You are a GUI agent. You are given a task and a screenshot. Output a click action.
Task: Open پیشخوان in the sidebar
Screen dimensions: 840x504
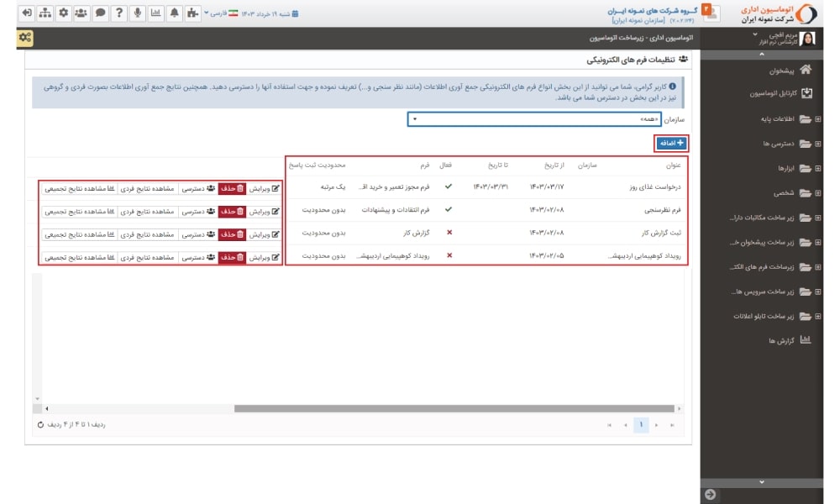[x=774, y=70]
